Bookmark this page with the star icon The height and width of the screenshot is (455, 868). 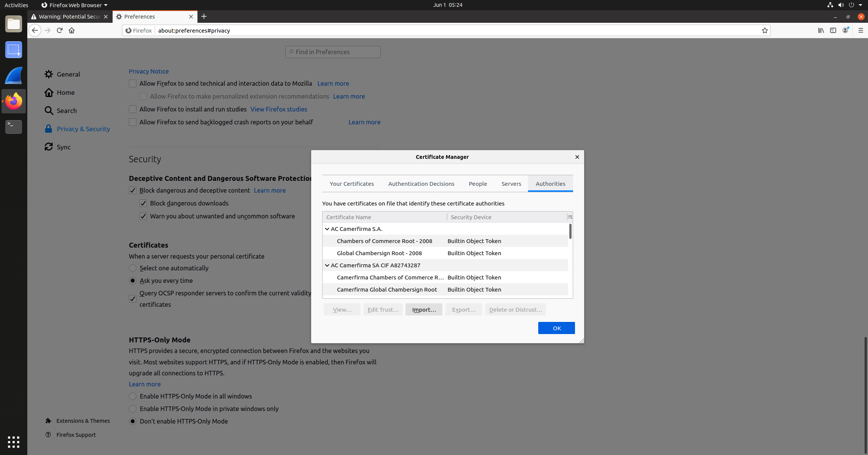tap(765, 30)
